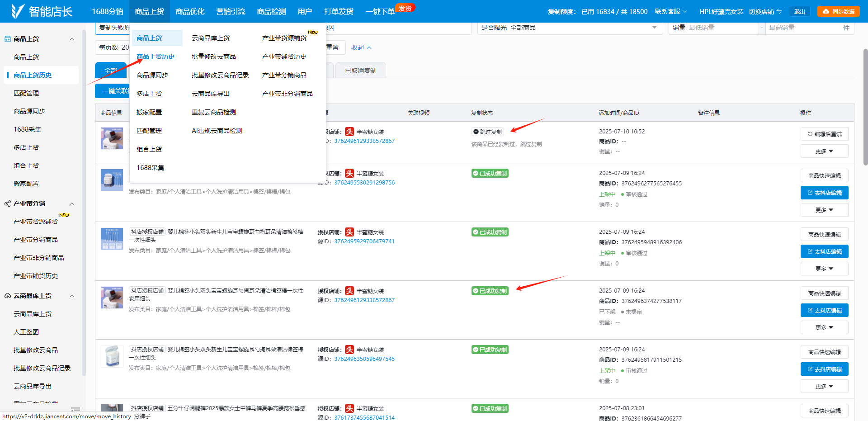Open the 更多 dropdown on the first row
The height and width of the screenshot is (421, 868).
pyautogui.click(x=824, y=151)
